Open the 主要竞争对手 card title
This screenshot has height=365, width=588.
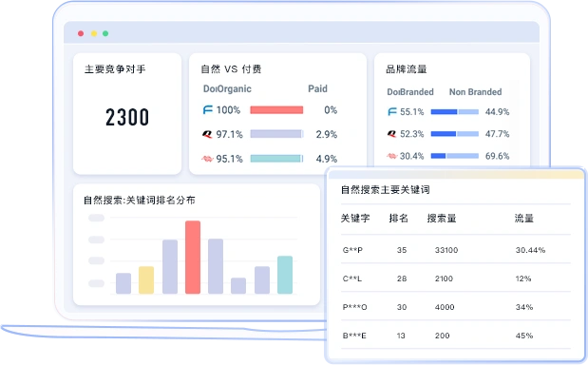click(115, 69)
